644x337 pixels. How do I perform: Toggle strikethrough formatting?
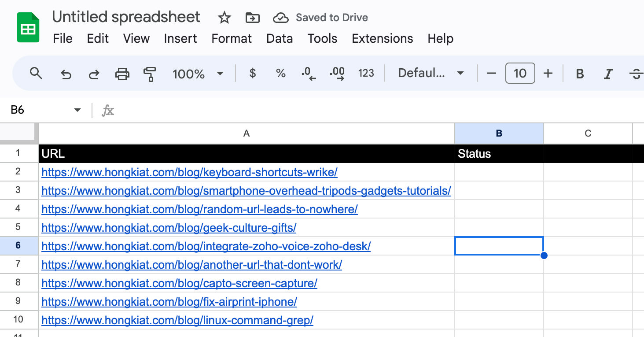pos(637,74)
